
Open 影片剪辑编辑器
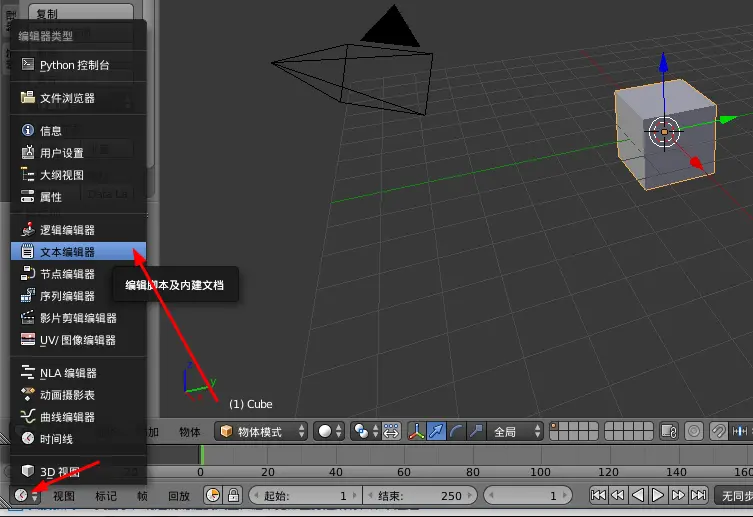tap(78, 318)
